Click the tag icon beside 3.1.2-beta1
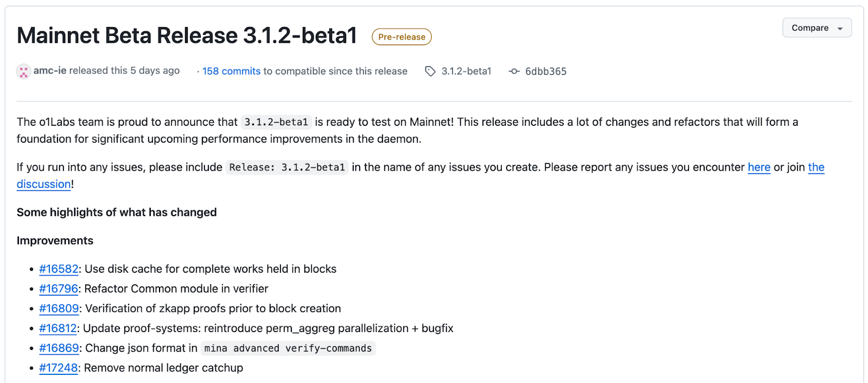The height and width of the screenshot is (383, 868). 430,72
